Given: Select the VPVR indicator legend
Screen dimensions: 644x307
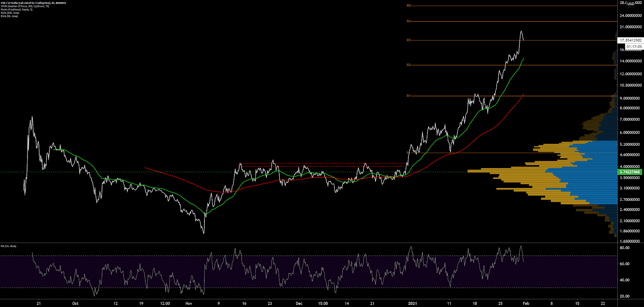Looking at the screenshot, I should [x=25, y=6].
